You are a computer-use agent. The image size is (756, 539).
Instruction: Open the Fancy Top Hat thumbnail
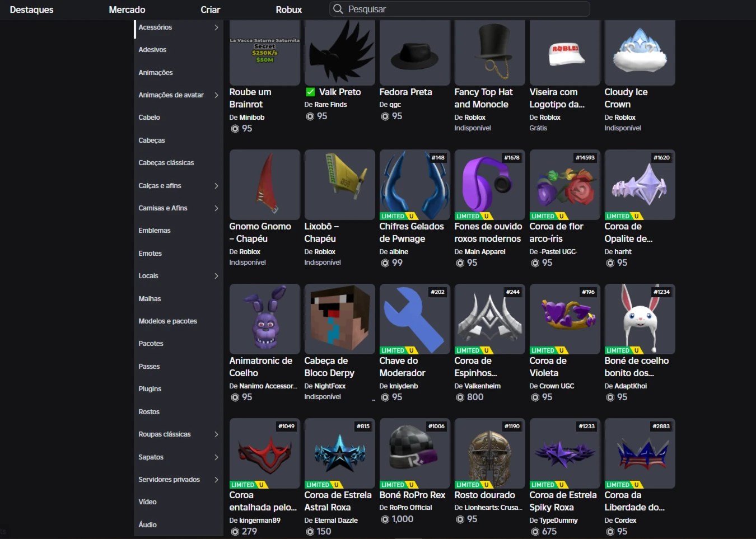490,53
